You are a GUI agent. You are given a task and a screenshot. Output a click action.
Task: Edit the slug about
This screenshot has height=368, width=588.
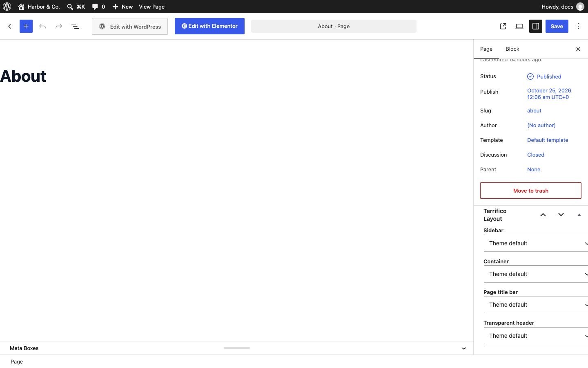pyautogui.click(x=534, y=110)
